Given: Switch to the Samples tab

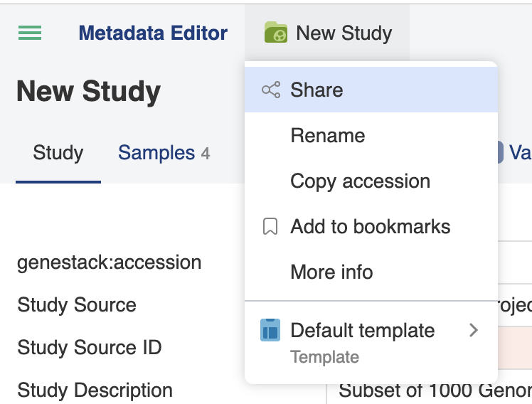Looking at the screenshot, I should coord(164,153).
